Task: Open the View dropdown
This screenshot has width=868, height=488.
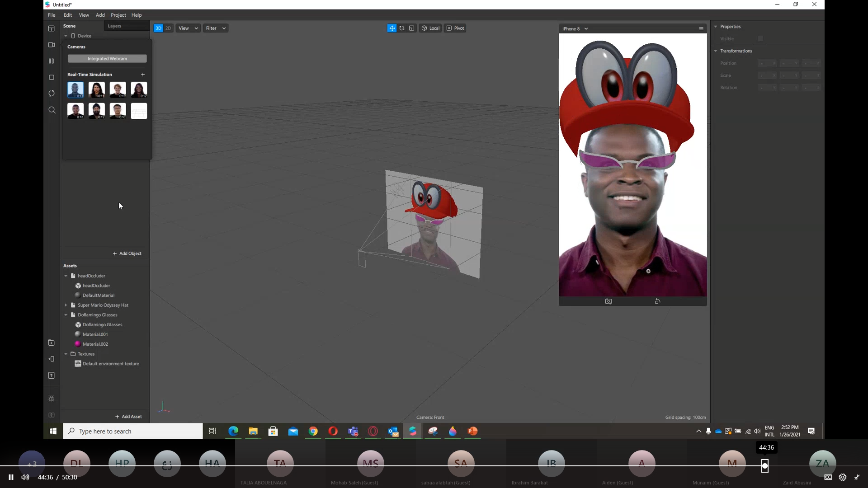Action: pos(188,28)
